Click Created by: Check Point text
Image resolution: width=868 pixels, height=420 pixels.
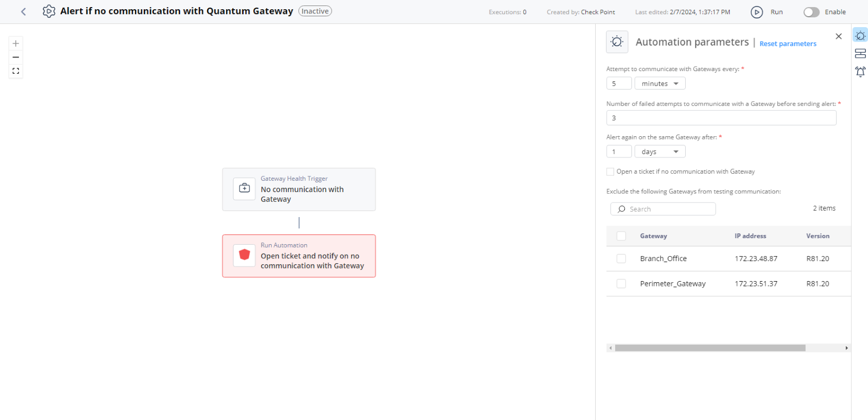click(x=580, y=12)
